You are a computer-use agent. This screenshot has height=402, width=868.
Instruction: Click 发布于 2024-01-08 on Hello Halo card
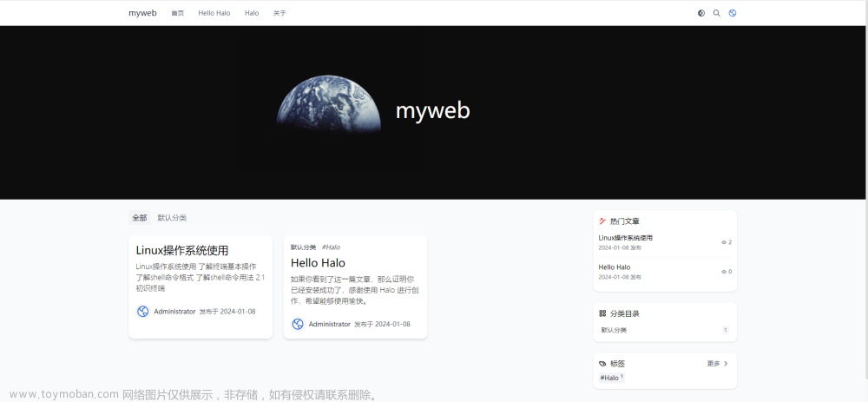[x=382, y=324]
